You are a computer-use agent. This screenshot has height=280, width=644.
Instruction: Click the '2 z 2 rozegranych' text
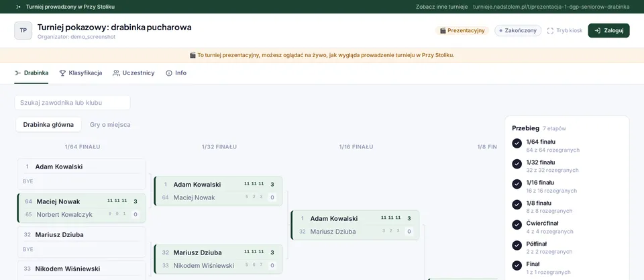[549, 252]
